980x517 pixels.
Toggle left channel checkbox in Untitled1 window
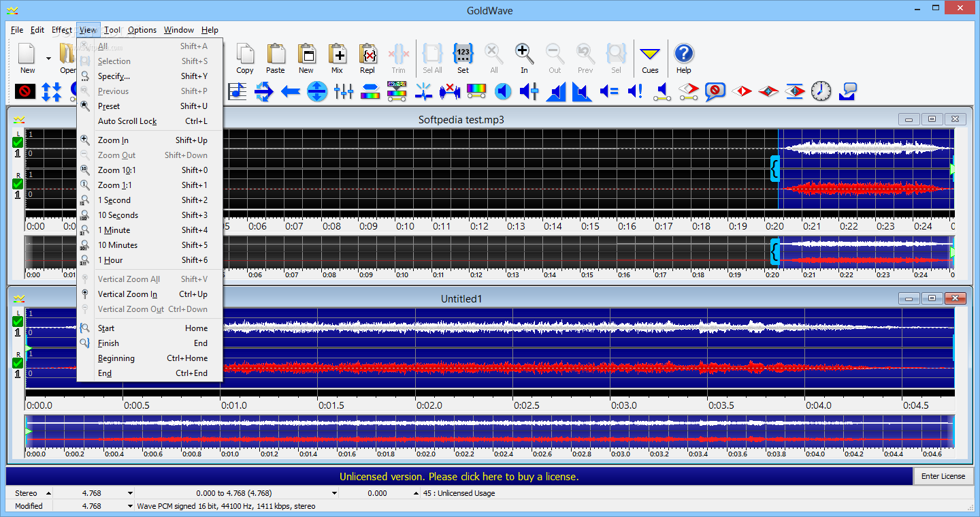coord(18,322)
